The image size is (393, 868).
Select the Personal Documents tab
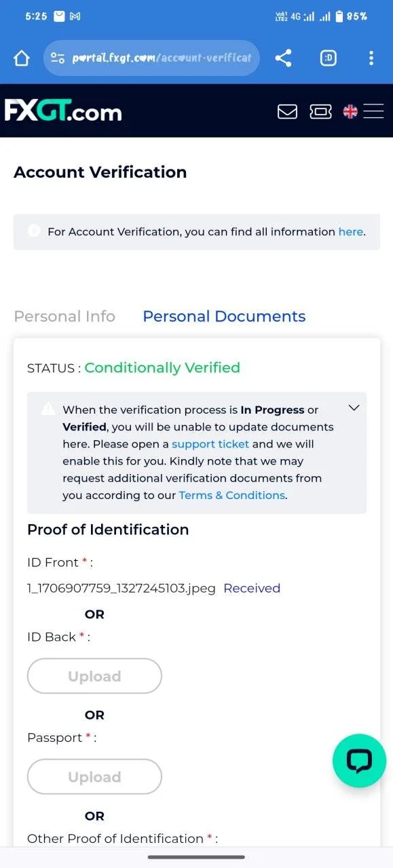click(x=224, y=316)
